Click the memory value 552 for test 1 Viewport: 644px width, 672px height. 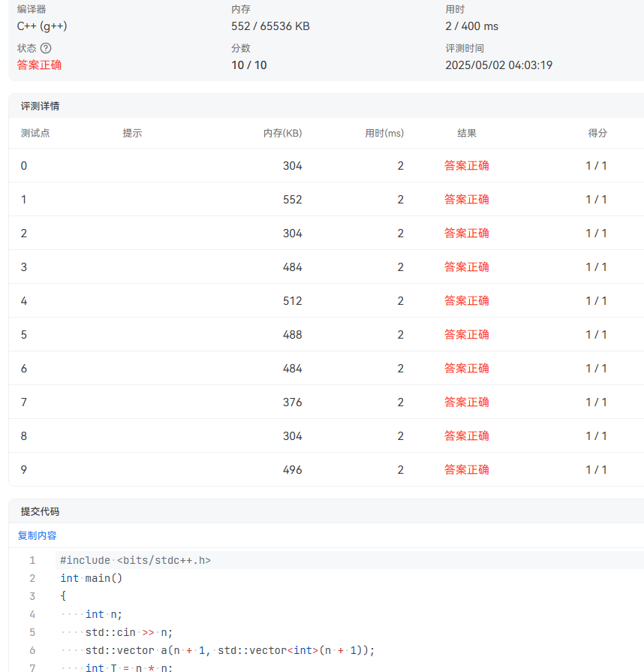click(x=293, y=199)
